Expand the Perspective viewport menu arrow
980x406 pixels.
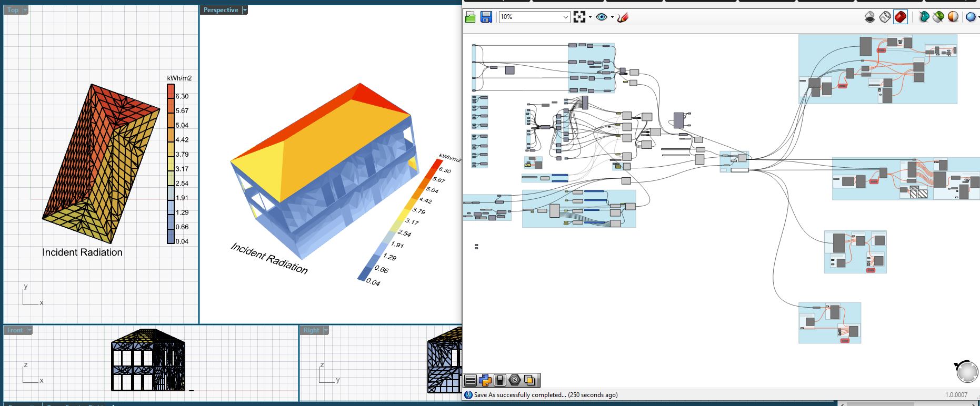coord(245,10)
